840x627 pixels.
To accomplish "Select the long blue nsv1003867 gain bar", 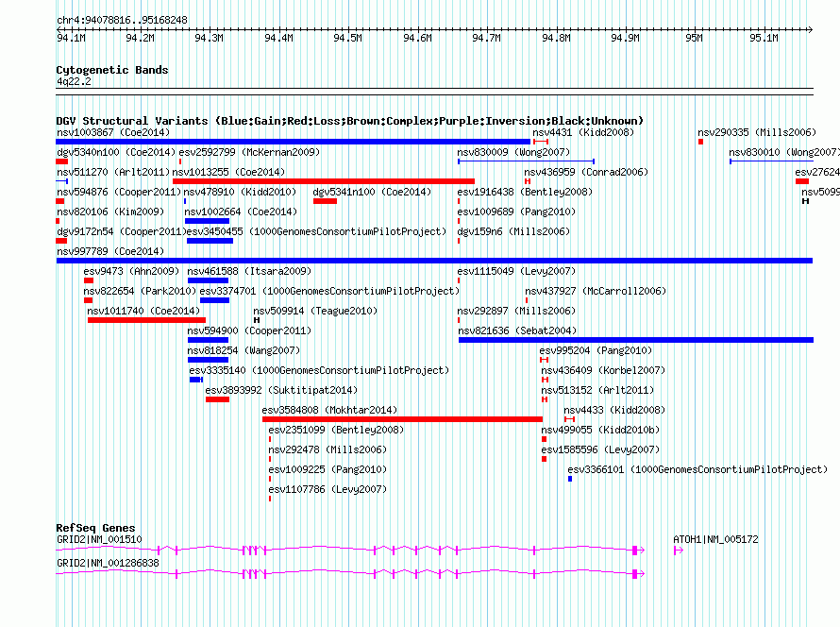I will pos(293,142).
